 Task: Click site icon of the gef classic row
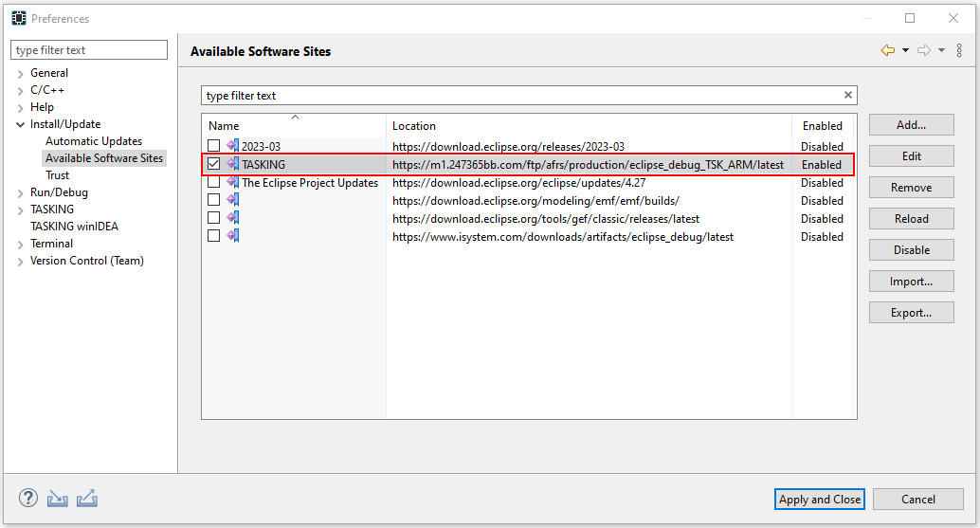[232, 218]
